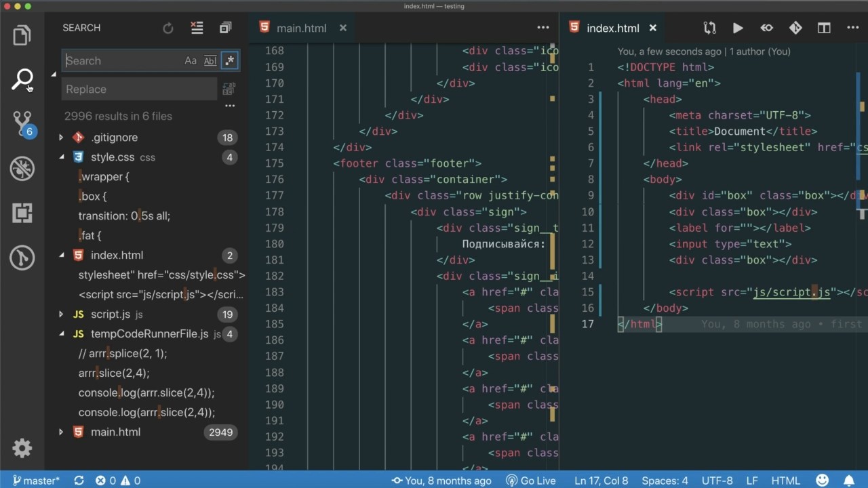Clear search results in Search panel

pos(197,28)
